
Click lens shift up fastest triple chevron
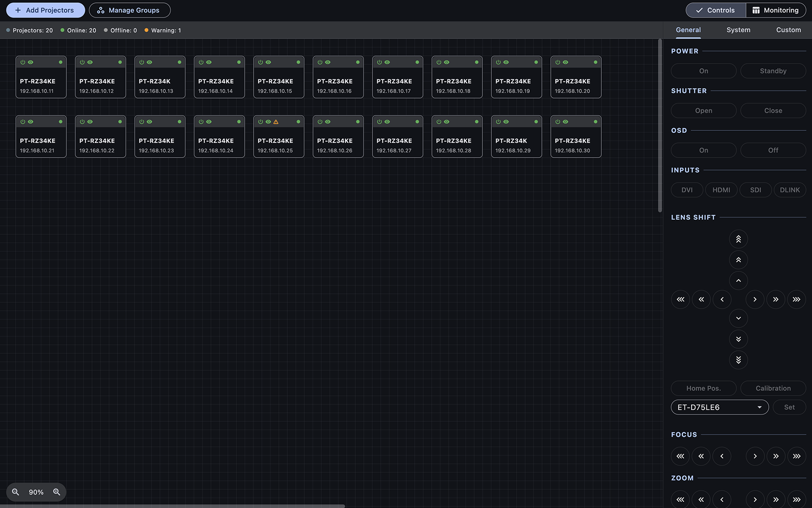tap(738, 239)
